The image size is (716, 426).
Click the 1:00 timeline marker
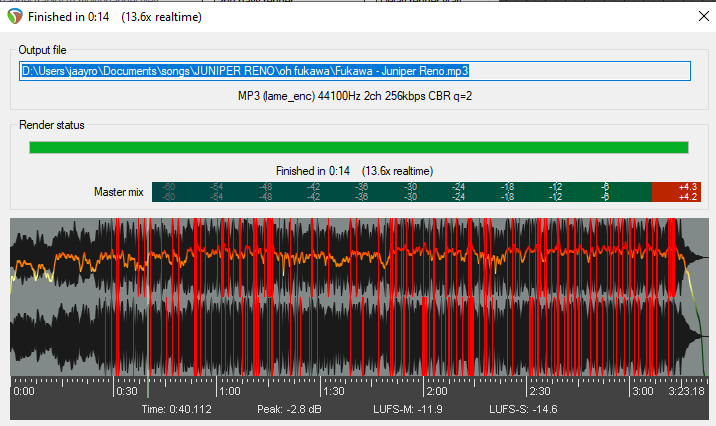(230, 392)
